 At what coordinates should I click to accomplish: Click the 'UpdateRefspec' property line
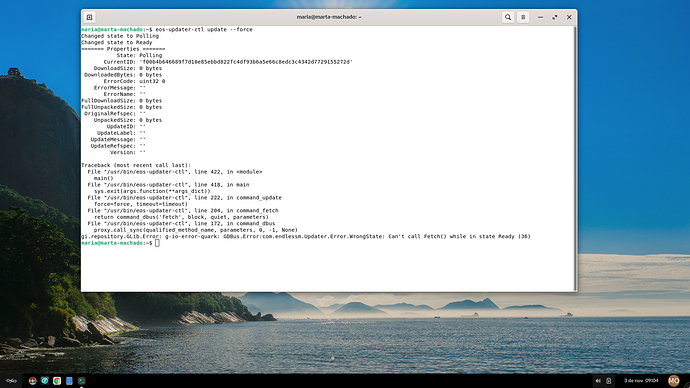coord(118,146)
